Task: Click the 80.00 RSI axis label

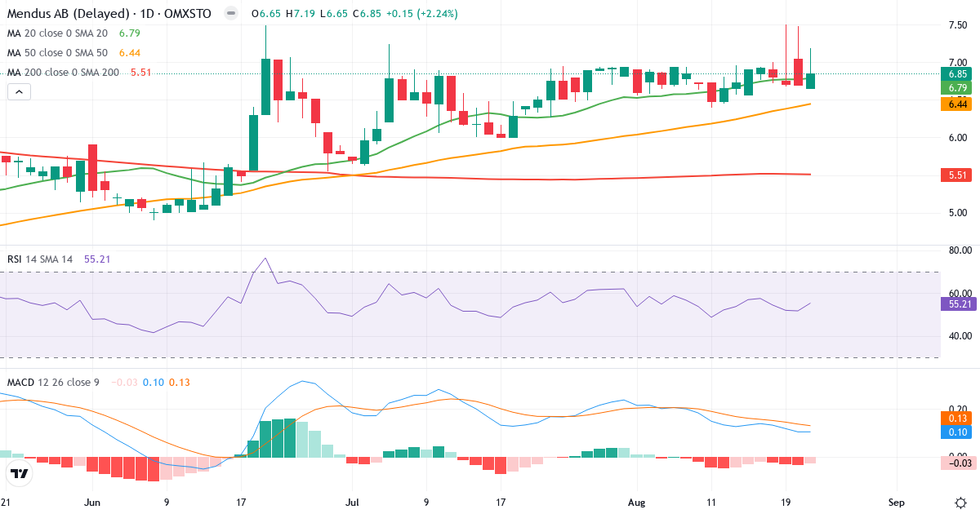Action: [959, 250]
